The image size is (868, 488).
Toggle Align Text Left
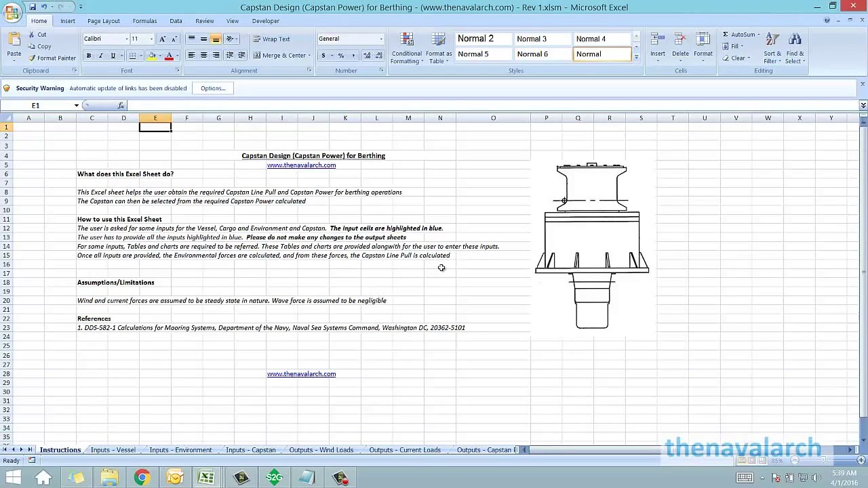click(191, 56)
